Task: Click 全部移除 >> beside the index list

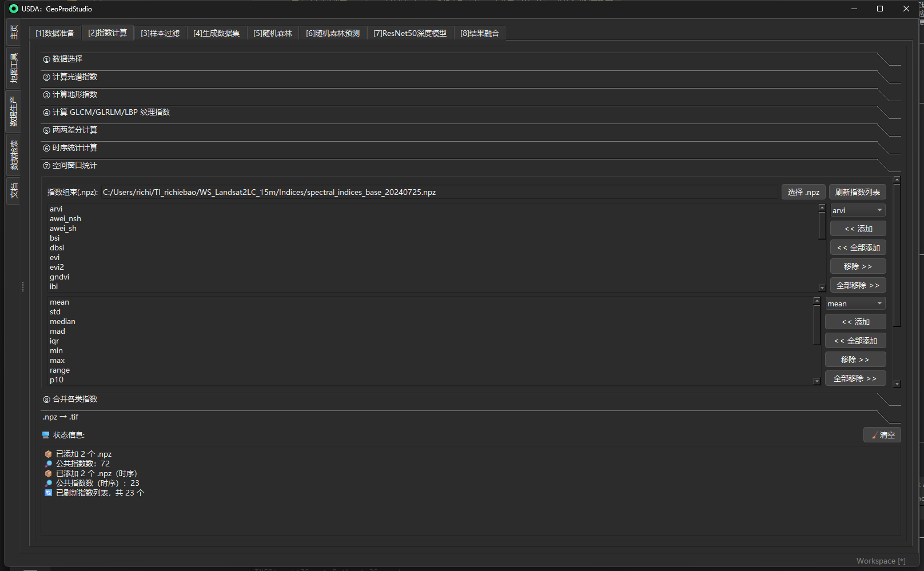Action: [858, 285]
